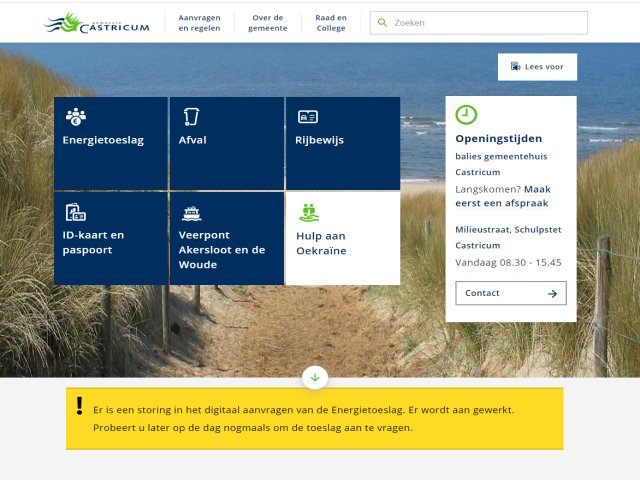Click the yellow Energietoeslag storing notice text

[x=303, y=419]
